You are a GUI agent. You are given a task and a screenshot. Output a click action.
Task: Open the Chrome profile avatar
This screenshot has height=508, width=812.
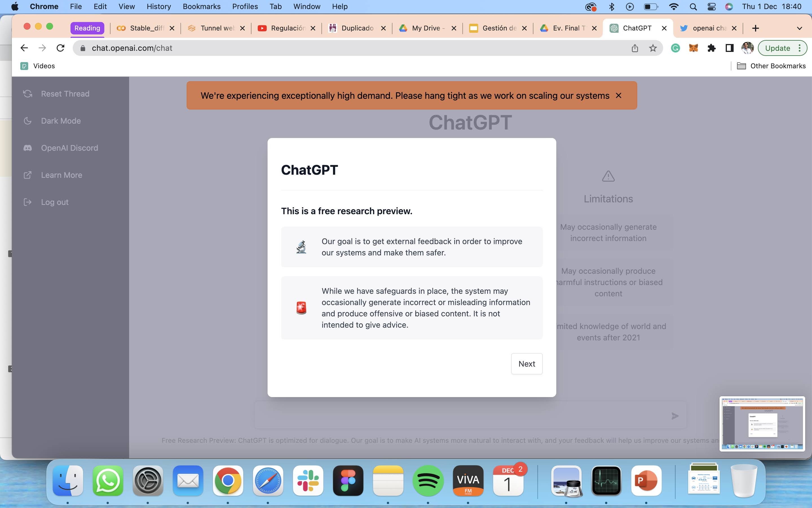click(748, 48)
